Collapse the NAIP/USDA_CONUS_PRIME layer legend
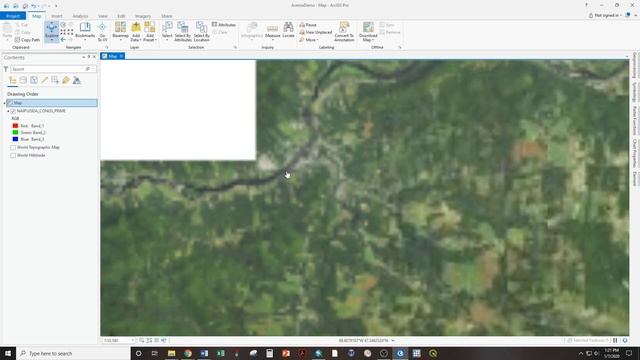Viewport: 640px width, 360px height. [8, 111]
